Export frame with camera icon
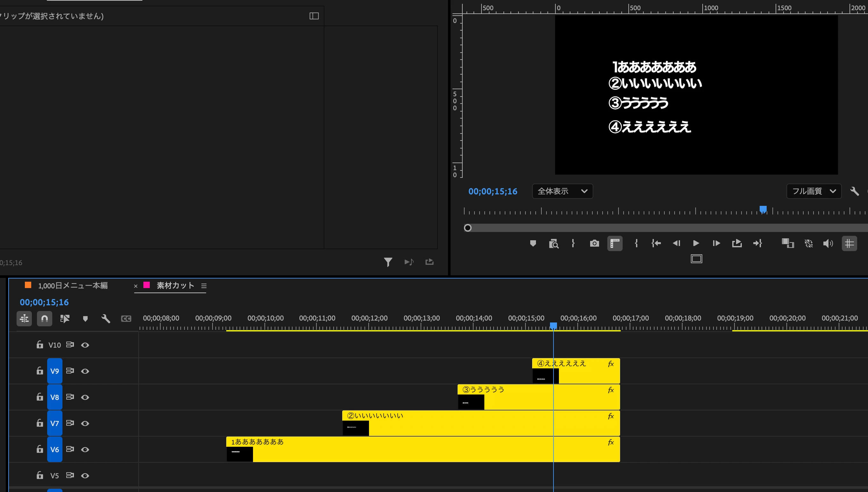Image resolution: width=868 pixels, height=492 pixels. 594,243
